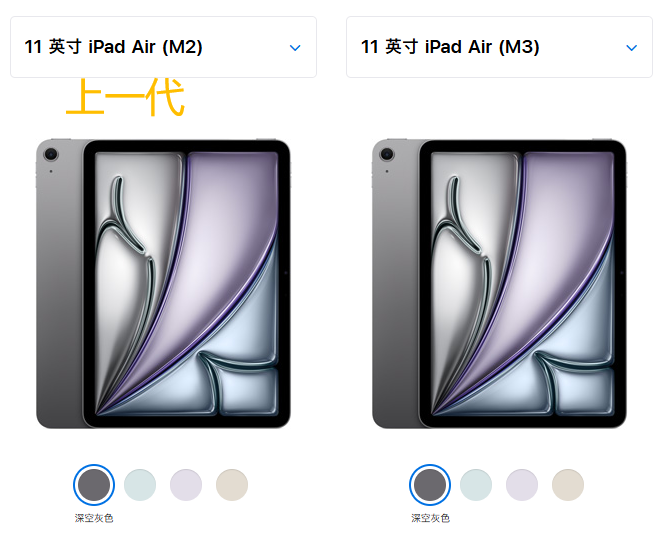Click the 深空灰色 label under M2 swatches

point(94,518)
